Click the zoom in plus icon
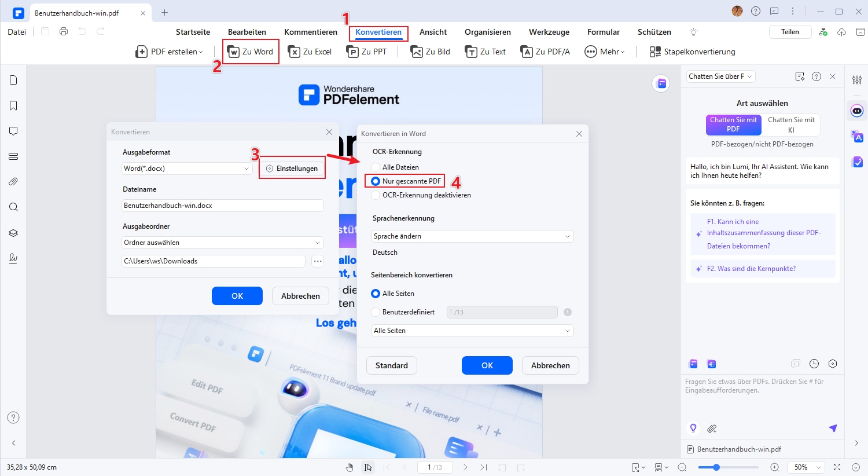 point(775,467)
